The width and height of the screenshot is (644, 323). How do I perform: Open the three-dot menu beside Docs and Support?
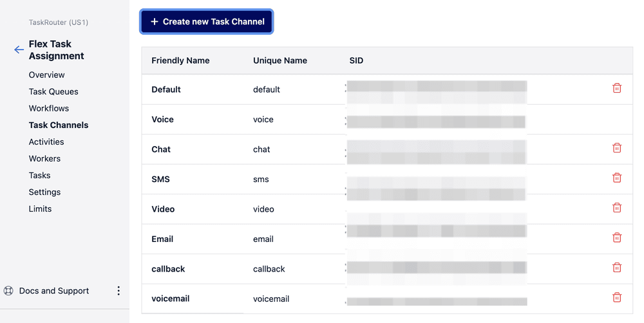tap(118, 291)
